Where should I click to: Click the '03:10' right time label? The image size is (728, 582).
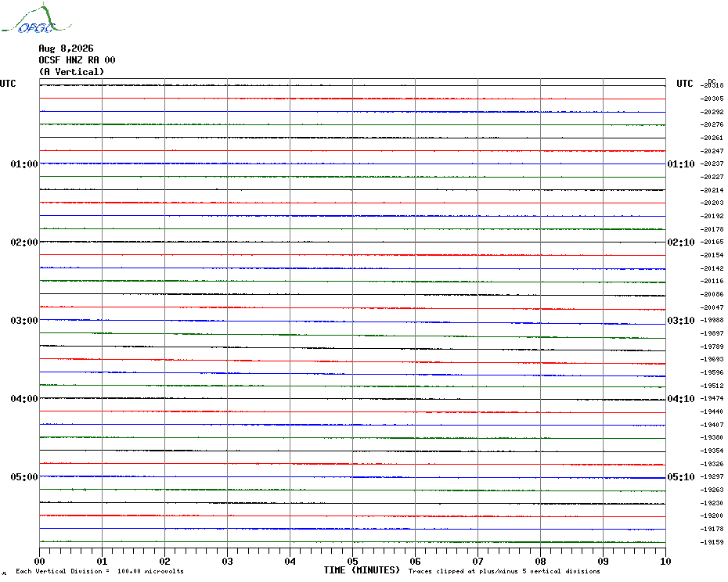681,320
